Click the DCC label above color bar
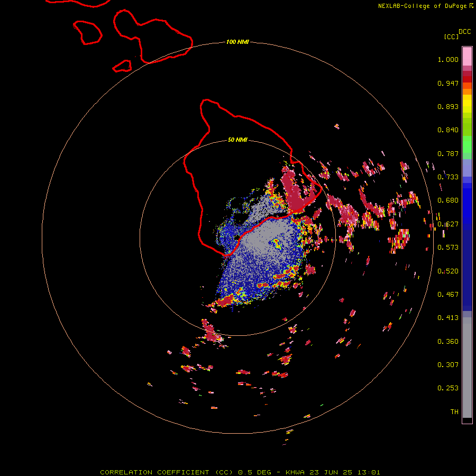Image resolution: width=476 pixels, height=476 pixels. tap(464, 32)
